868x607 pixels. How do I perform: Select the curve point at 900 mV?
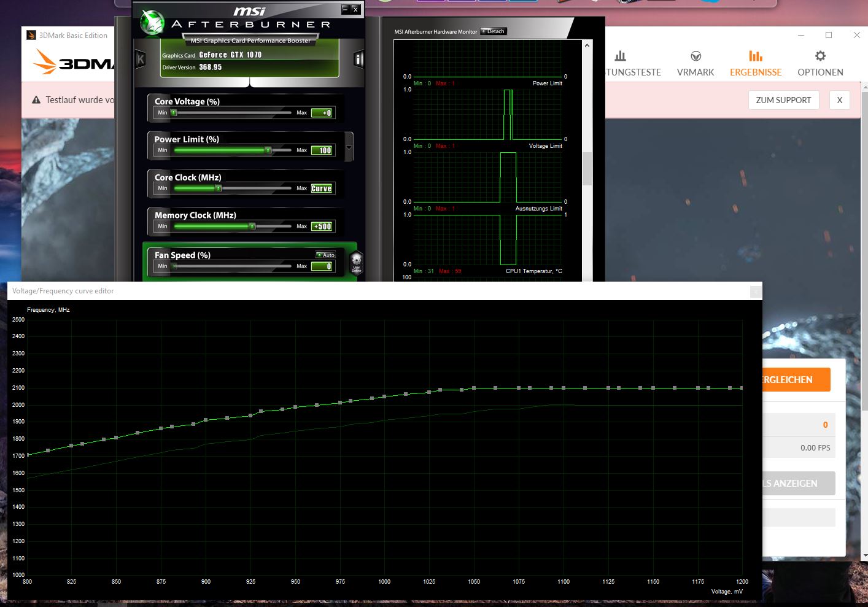tap(206, 420)
